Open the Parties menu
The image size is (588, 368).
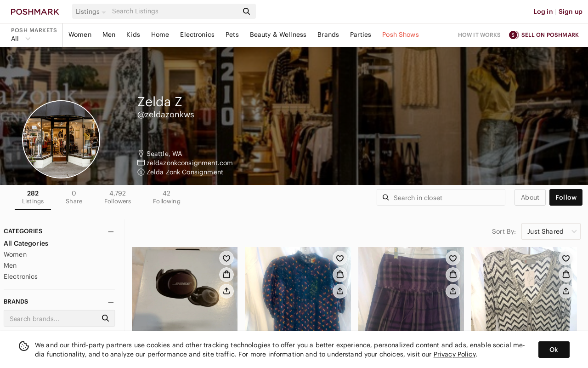pos(361,34)
